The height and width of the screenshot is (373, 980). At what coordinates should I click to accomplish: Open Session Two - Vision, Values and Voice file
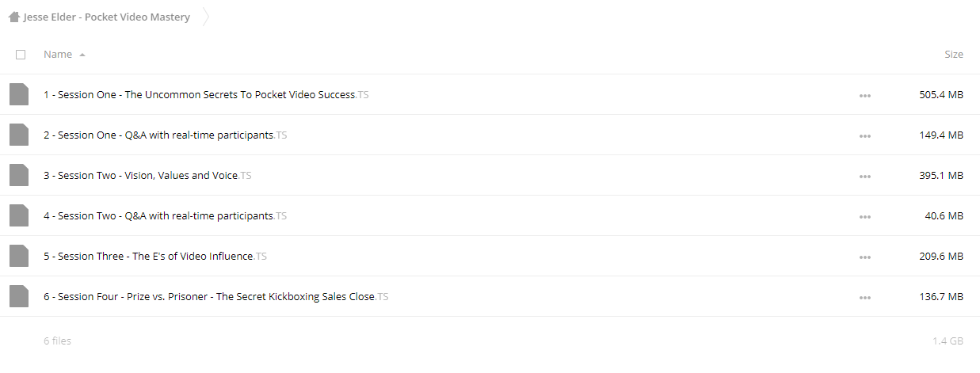tap(147, 175)
